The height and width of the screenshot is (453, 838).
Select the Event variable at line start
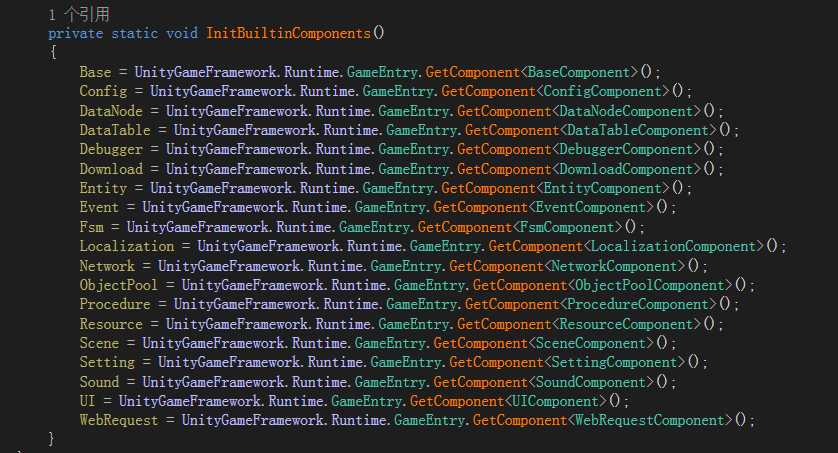pyautogui.click(x=99, y=207)
